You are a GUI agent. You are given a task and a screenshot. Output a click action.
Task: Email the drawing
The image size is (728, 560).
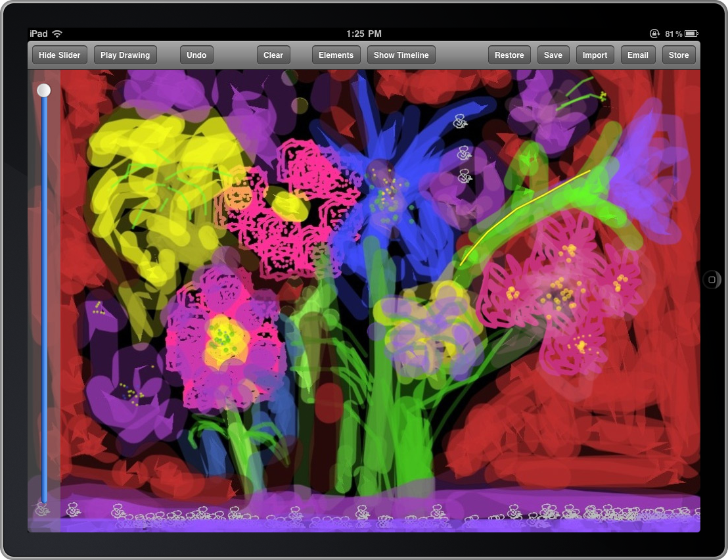pos(637,55)
